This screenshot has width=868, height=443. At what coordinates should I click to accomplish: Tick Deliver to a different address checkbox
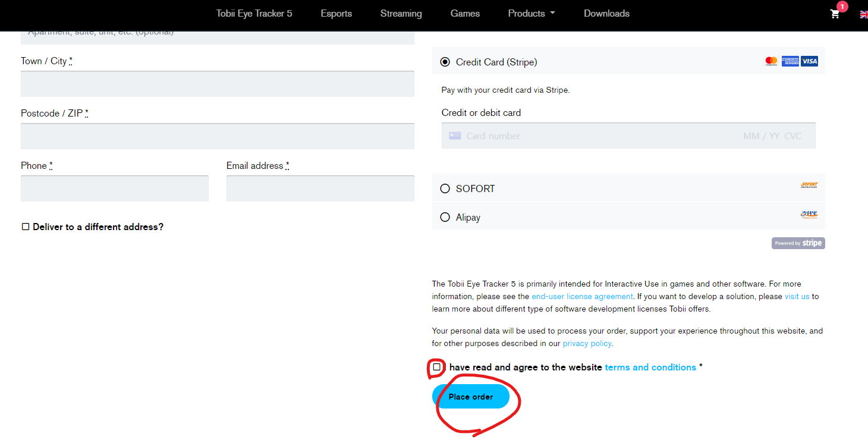click(26, 227)
